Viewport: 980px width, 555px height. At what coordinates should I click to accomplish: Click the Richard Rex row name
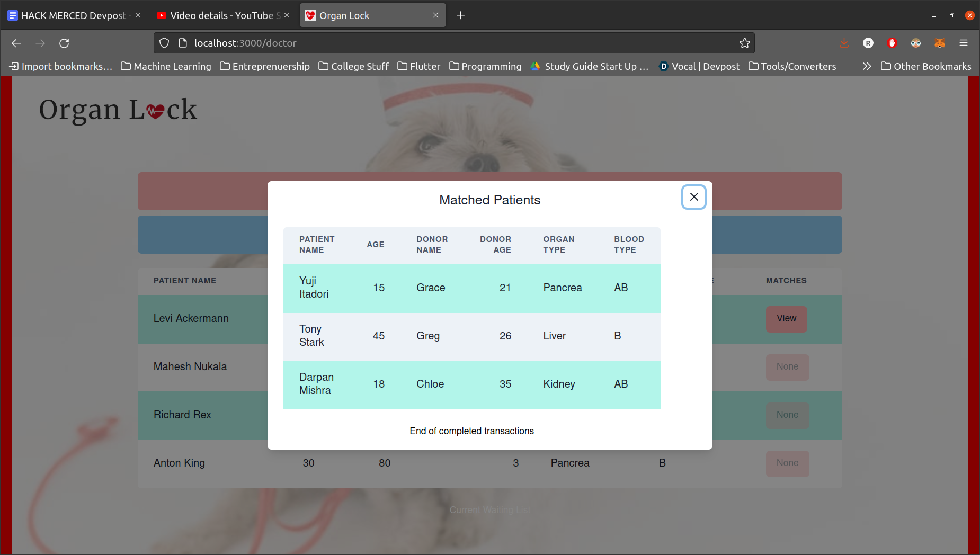(182, 415)
